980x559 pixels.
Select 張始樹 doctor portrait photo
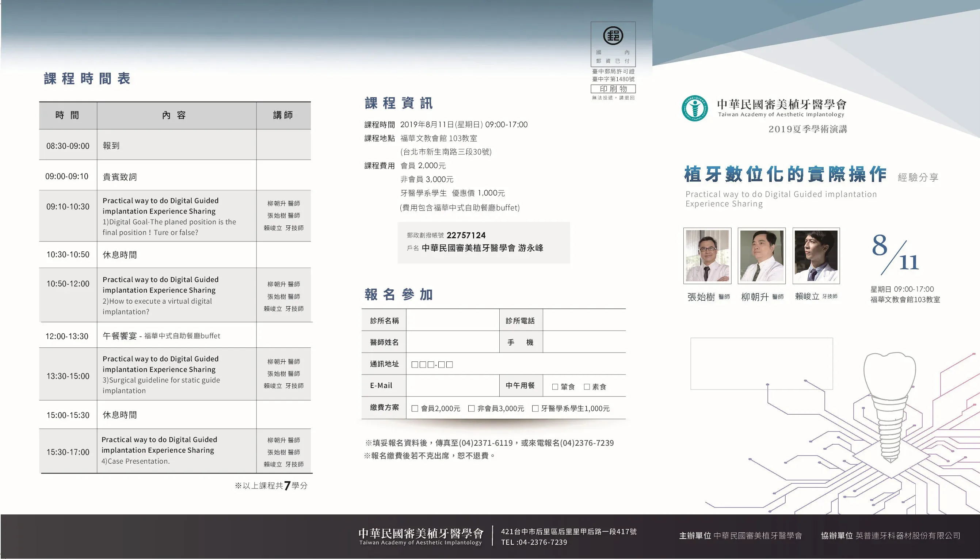point(707,256)
